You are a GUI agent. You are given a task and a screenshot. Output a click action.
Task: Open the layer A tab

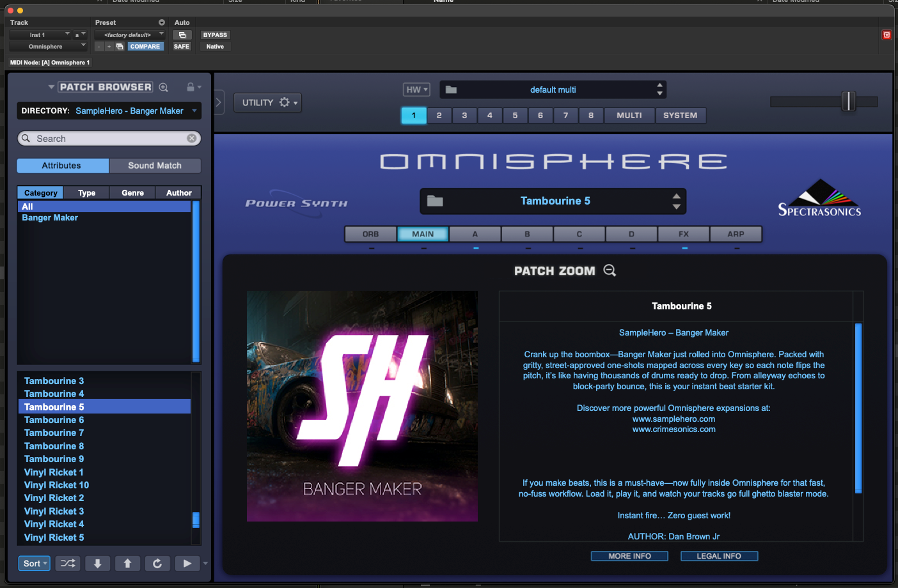(475, 235)
